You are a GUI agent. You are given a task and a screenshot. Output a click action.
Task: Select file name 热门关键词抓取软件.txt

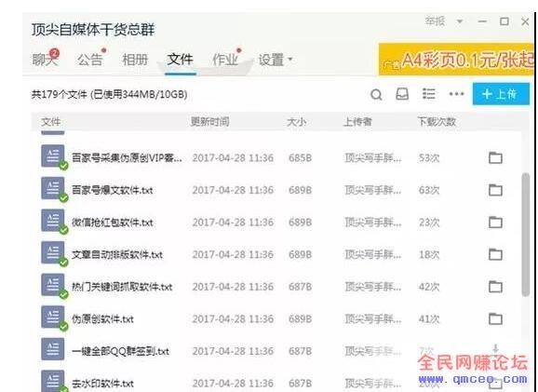[122, 287]
